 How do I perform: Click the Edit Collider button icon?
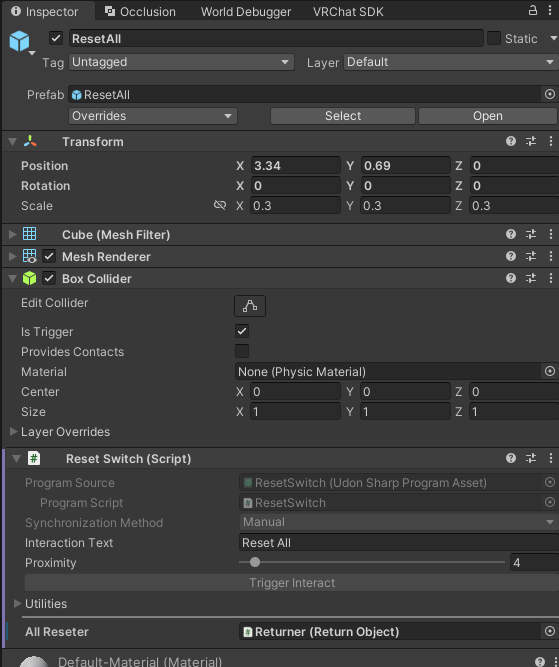pyautogui.click(x=250, y=306)
